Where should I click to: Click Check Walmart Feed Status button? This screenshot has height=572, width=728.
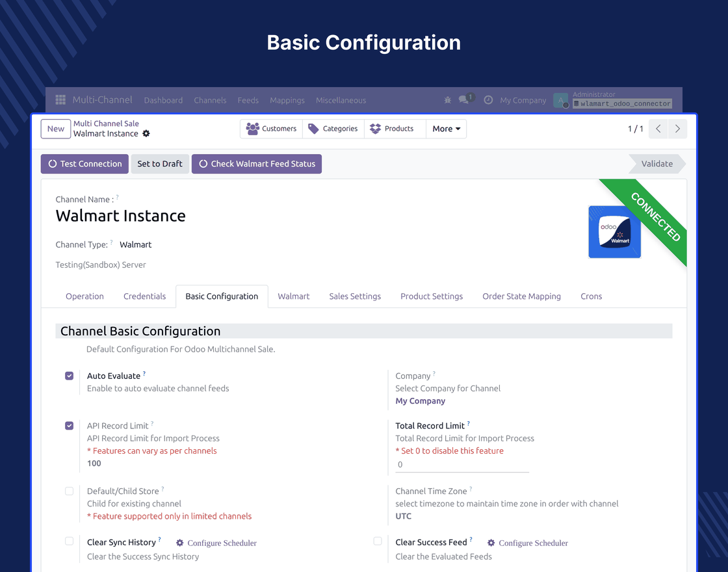pyautogui.click(x=257, y=164)
